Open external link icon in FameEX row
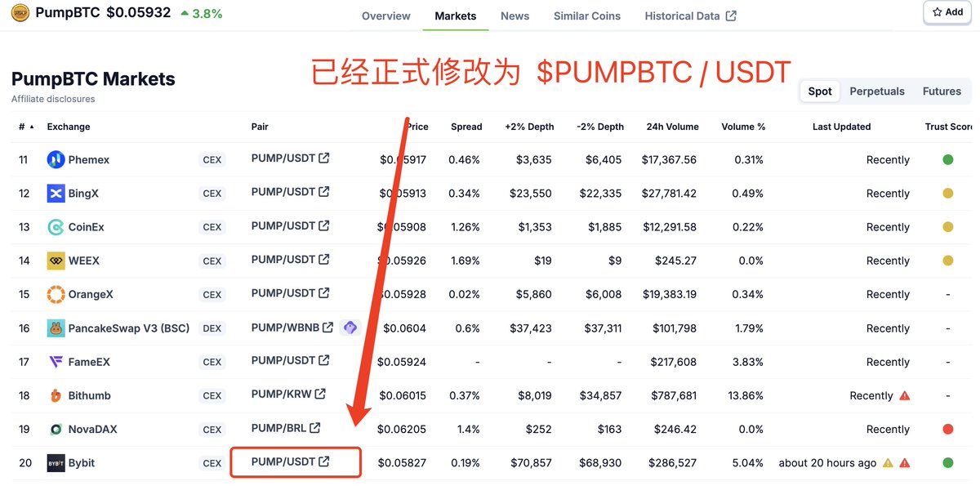Image resolution: width=980 pixels, height=486 pixels. coord(324,360)
